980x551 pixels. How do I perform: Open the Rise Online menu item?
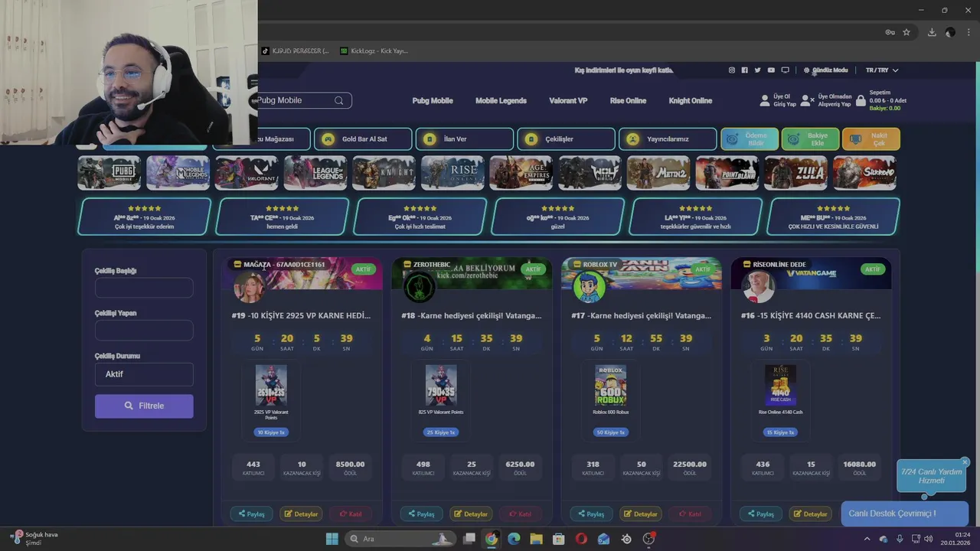(628, 101)
